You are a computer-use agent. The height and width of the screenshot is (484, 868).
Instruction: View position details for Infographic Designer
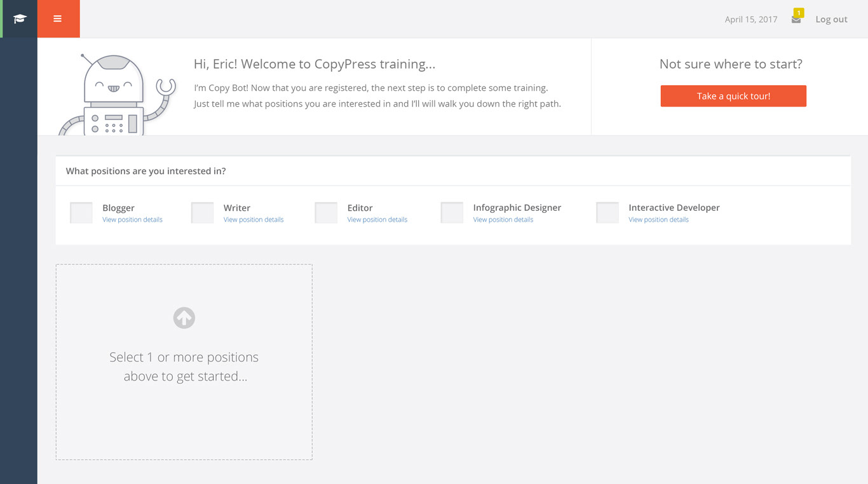pyautogui.click(x=503, y=220)
